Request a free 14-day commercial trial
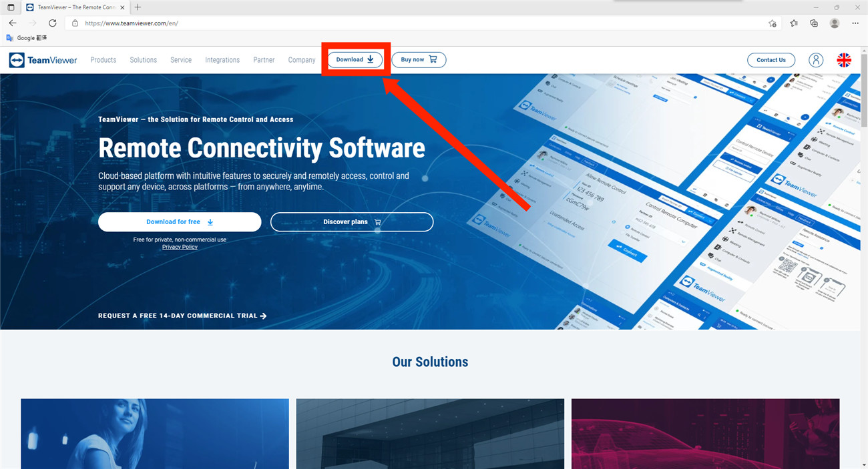 tap(182, 316)
